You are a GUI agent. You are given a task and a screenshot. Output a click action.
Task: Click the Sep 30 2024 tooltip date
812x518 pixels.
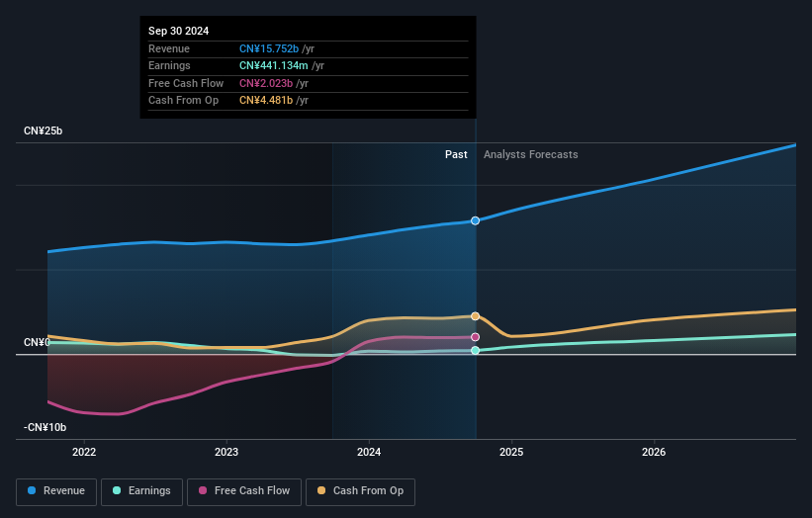(x=178, y=31)
